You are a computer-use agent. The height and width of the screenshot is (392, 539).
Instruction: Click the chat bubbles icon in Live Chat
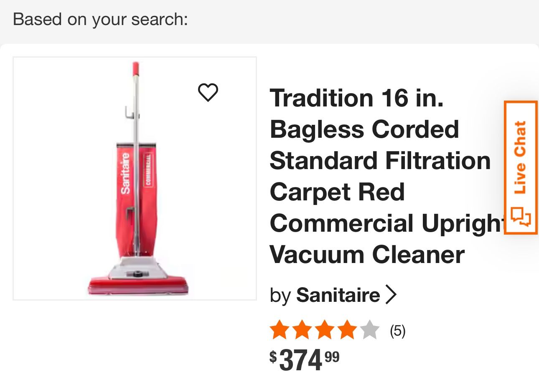pyautogui.click(x=521, y=216)
